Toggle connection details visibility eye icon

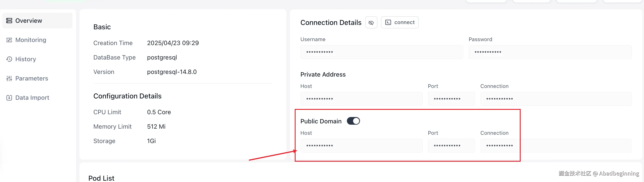tap(371, 23)
